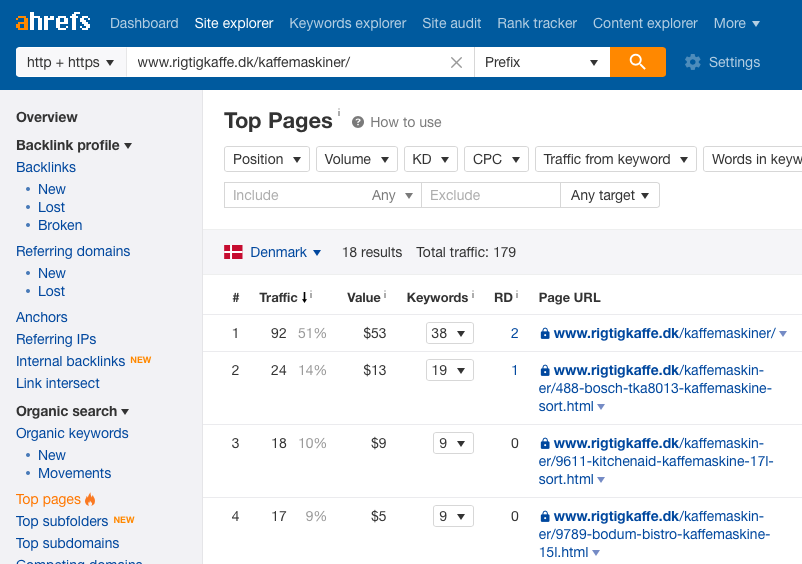Open Broken backlinks link

60,225
